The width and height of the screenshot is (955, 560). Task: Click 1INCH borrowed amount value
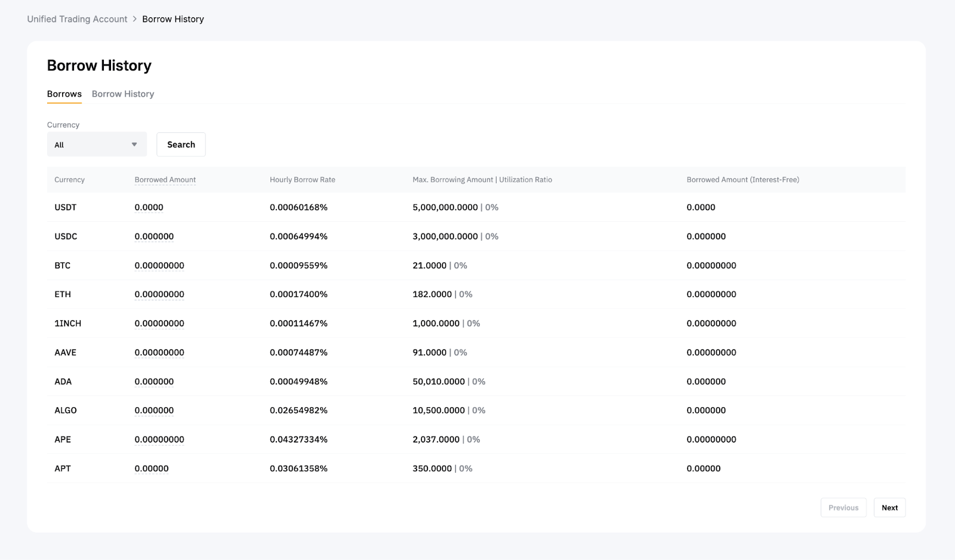click(159, 323)
